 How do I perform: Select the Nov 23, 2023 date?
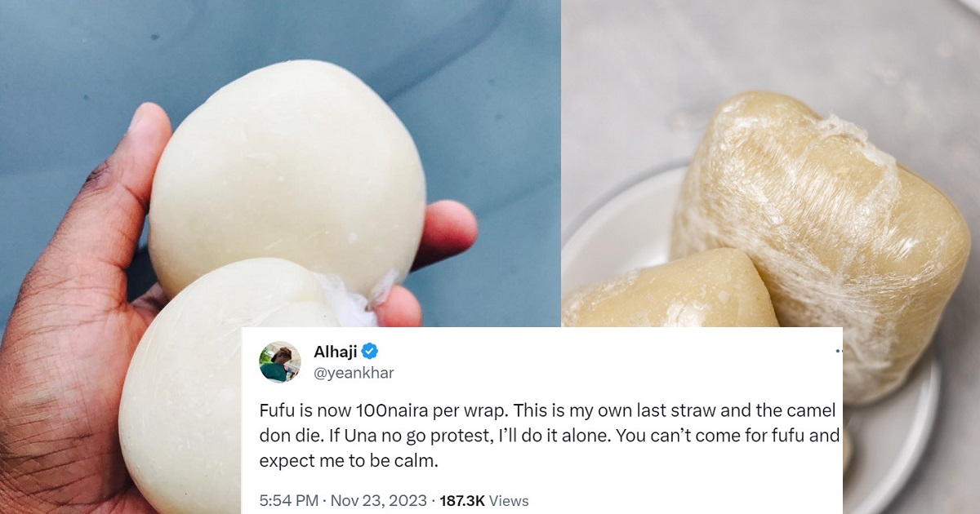tap(377, 501)
